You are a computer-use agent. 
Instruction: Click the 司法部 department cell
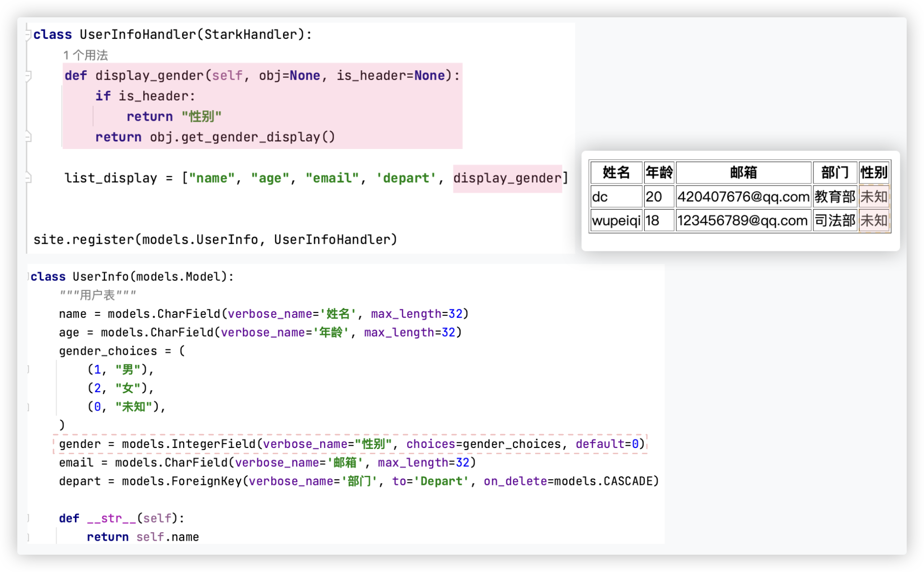click(835, 221)
